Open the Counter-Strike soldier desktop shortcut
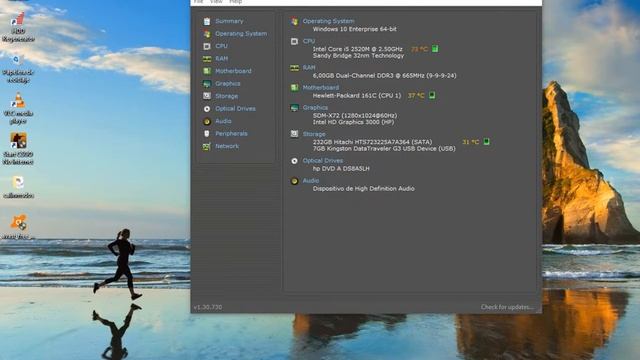640x360 pixels. pos(18,149)
